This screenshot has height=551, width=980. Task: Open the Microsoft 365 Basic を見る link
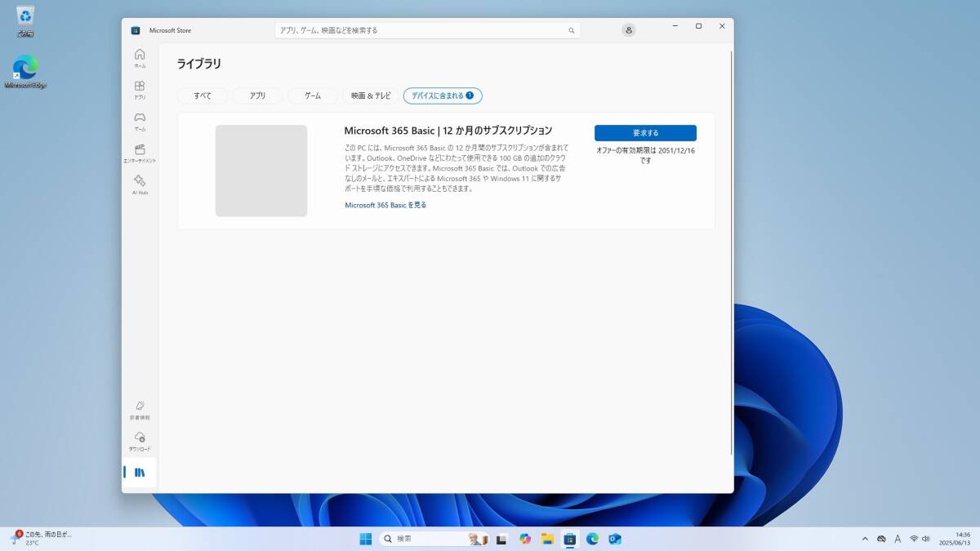385,205
